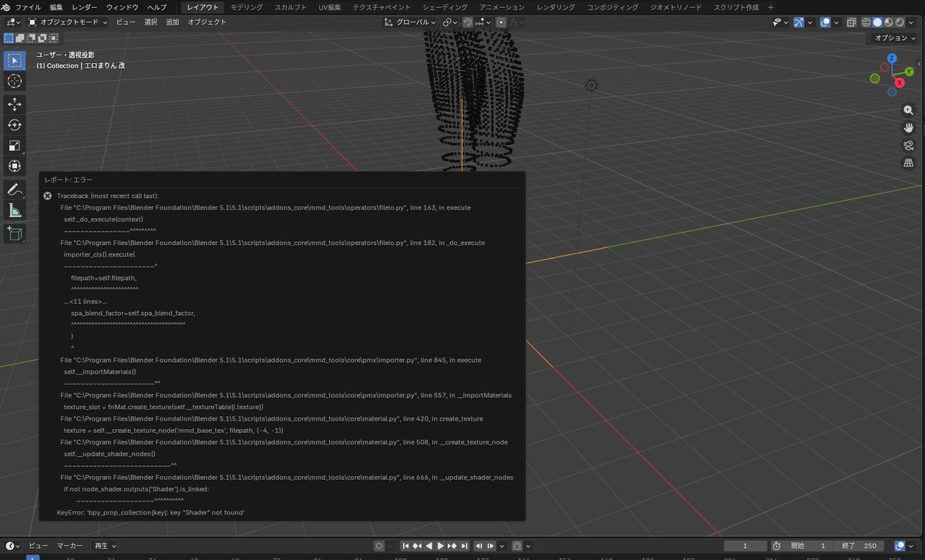Click the 終了 end frame field
The width and height of the screenshot is (925, 560).
(857, 545)
